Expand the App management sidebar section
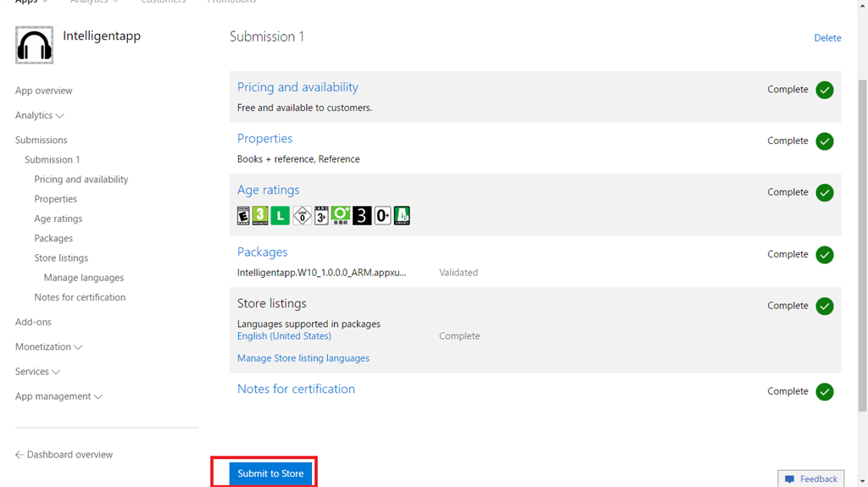The image size is (868, 487). 58,396
